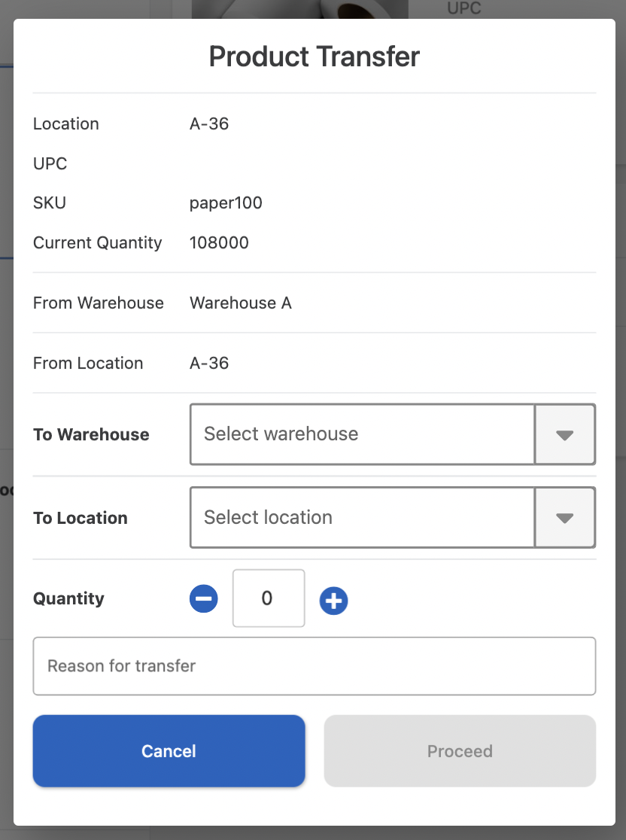Click the 'Current Quantity' label

[x=97, y=243]
